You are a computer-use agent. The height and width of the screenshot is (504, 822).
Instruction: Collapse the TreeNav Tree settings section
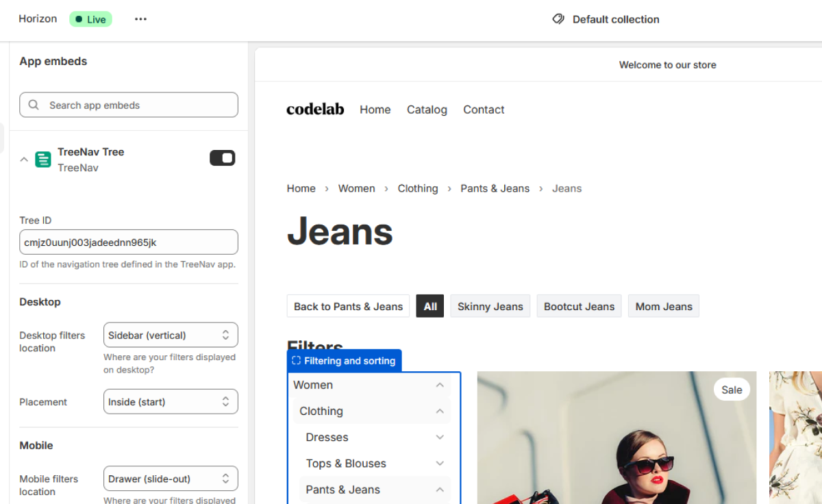click(x=23, y=158)
